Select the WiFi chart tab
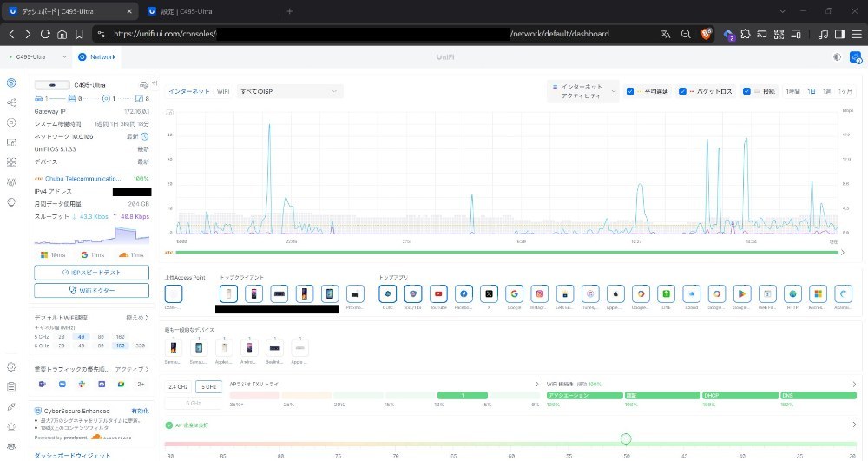Screen dimensions: 868x461 (223, 91)
